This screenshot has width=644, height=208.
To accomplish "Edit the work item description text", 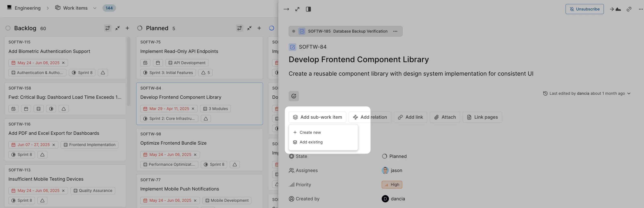I will point(411,74).
